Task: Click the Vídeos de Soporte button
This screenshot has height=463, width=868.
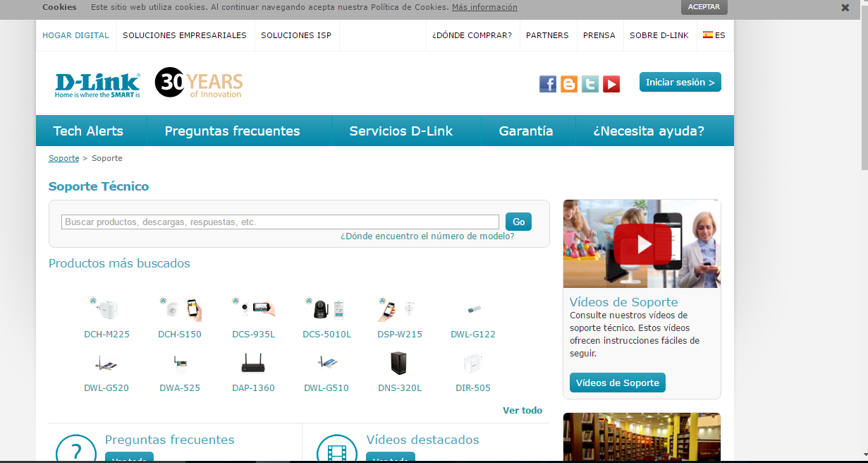Action: click(x=618, y=383)
